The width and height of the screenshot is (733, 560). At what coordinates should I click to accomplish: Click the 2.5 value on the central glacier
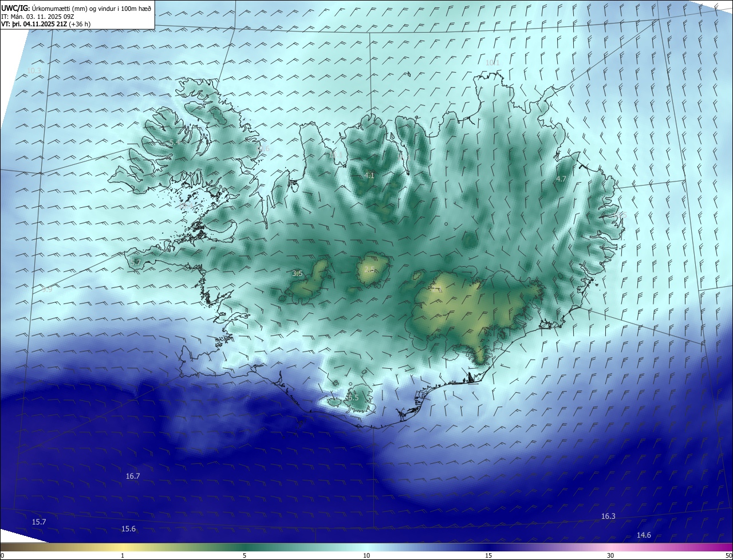click(369, 269)
